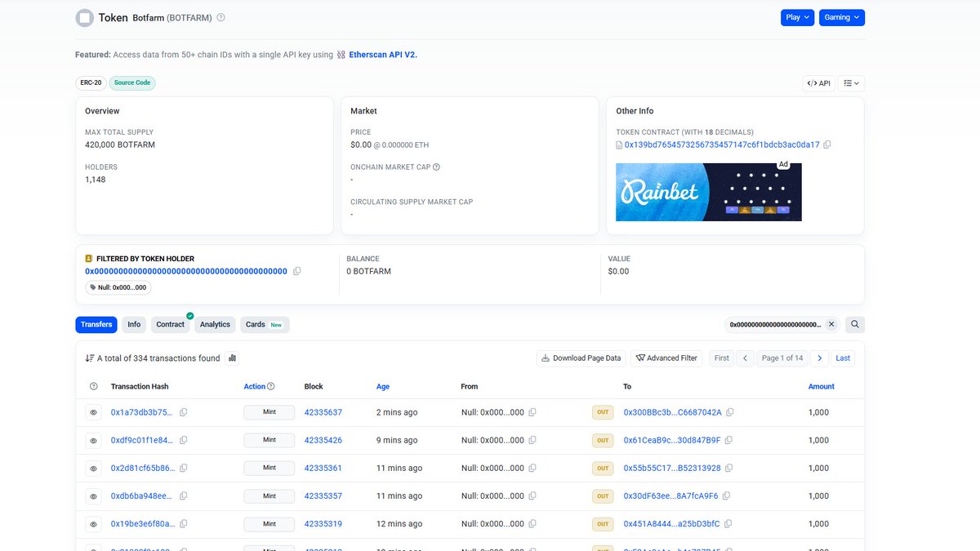Open token contract 0x139bd765... link
Image resolution: width=980 pixels, height=551 pixels.
point(722,144)
